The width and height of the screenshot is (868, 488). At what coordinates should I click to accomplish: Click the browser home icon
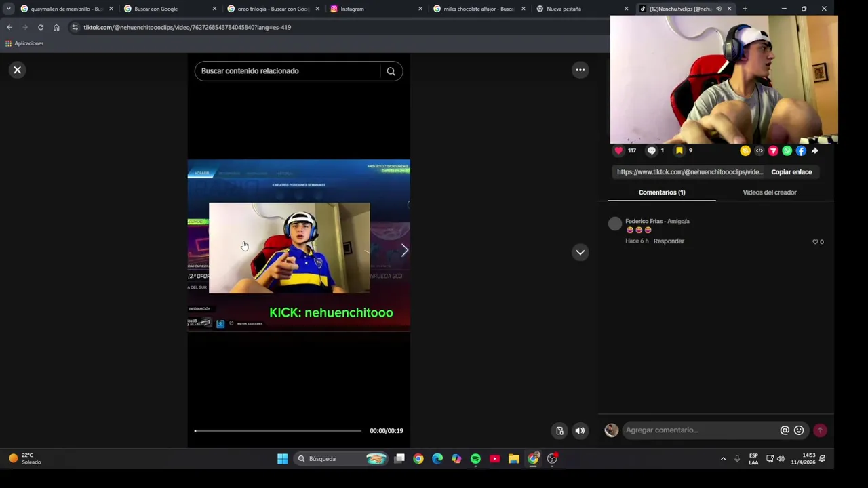pyautogui.click(x=56, y=27)
